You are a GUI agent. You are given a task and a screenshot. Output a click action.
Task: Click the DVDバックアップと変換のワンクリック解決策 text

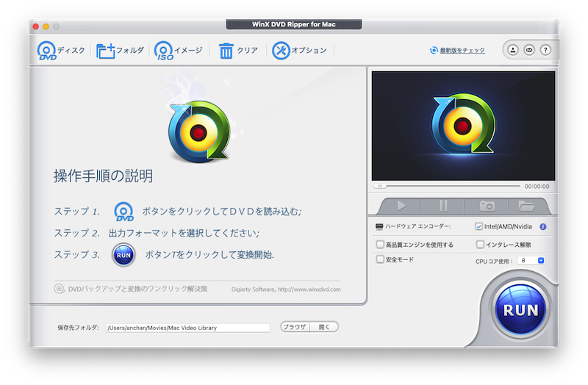pyautogui.click(x=137, y=289)
